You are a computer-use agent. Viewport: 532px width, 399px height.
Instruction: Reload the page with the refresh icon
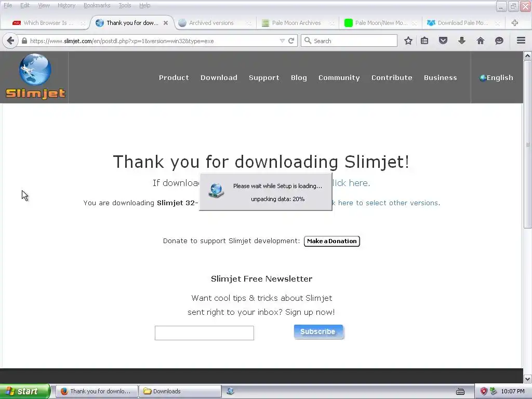(291, 41)
